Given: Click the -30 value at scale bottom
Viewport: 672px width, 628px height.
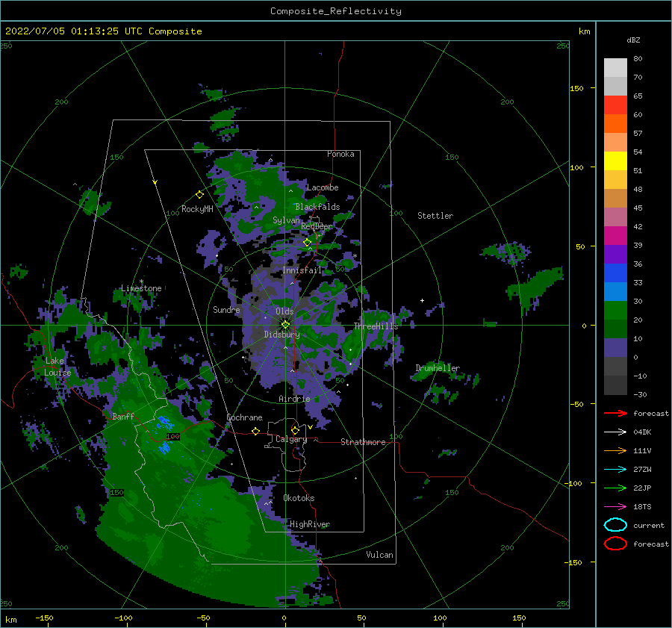Looking at the screenshot, I should pos(641,394).
